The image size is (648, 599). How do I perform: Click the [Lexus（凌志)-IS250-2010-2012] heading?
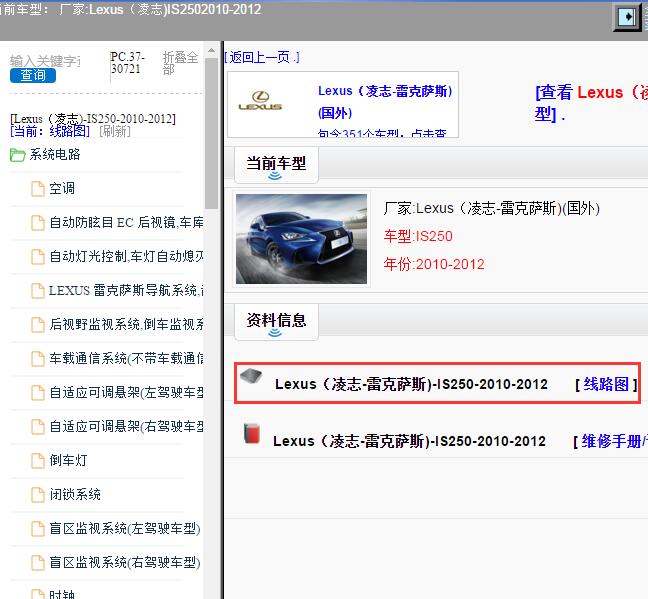[x=93, y=119]
